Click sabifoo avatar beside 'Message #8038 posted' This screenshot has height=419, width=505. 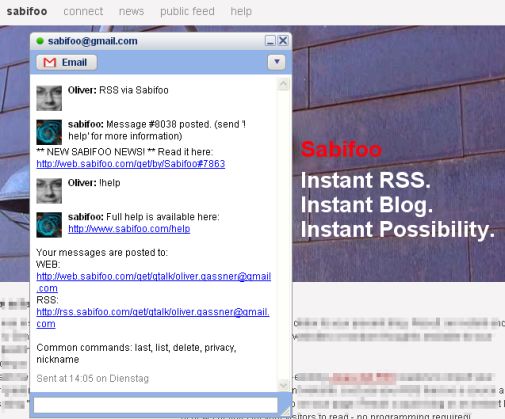(49, 132)
